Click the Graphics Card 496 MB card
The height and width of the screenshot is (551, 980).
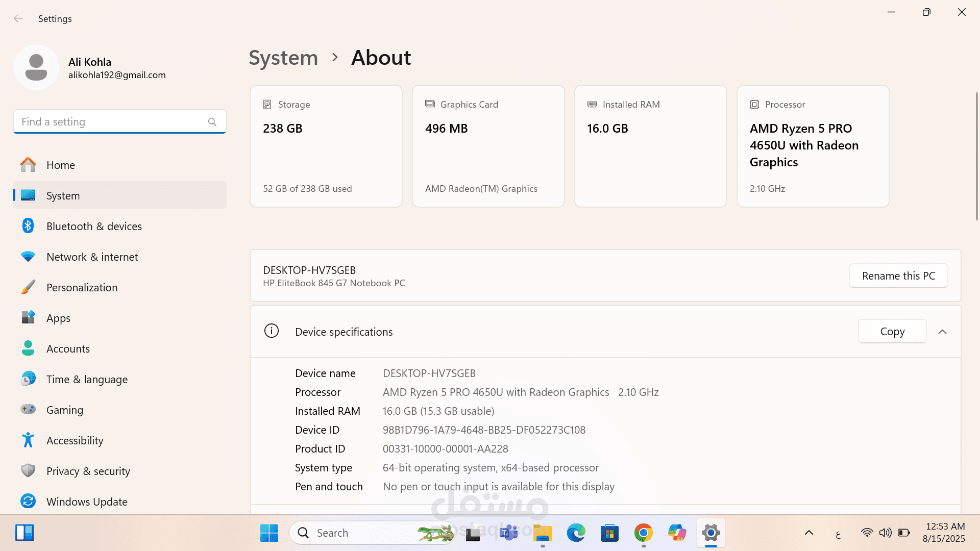[488, 146]
